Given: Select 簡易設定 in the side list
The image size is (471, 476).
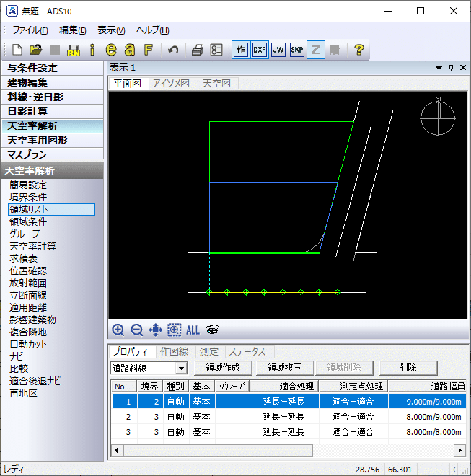Looking at the screenshot, I should (x=28, y=185).
